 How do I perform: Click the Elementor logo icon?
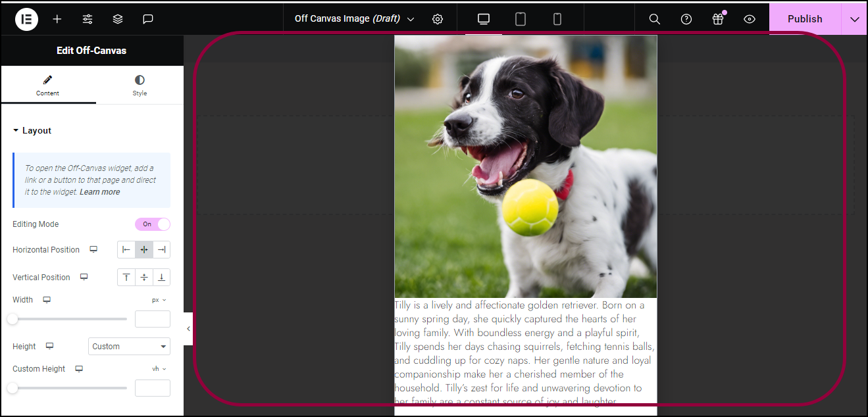point(26,19)
